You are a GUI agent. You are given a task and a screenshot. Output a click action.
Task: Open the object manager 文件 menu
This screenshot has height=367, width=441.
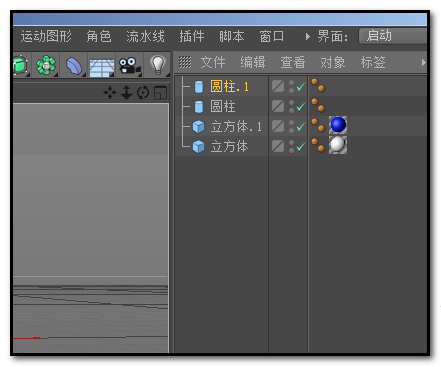tap(213, 62)
